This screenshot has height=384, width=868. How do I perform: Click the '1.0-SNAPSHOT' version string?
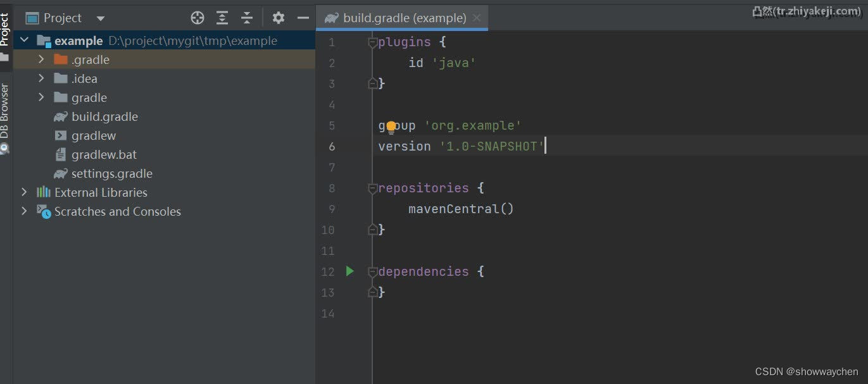tap(492, 146)
